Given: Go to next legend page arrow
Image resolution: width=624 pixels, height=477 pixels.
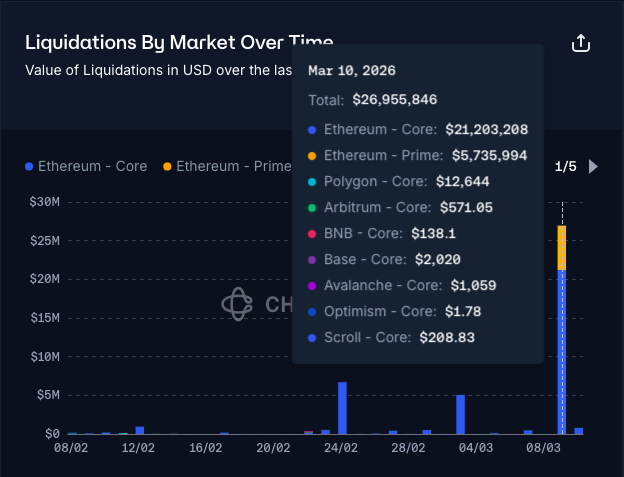Looking at the screenshot, I should 594,166.
